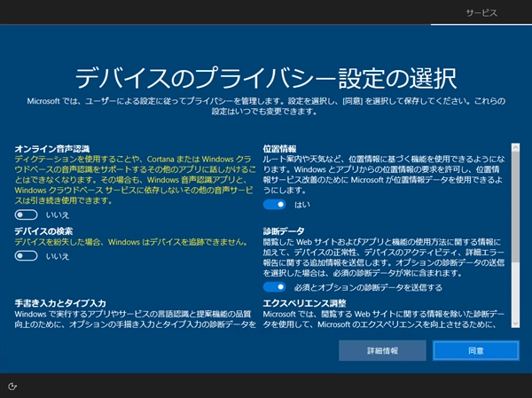532x398 pixels.
Task: Click the privacy settings scrollbar thumb
Action: click(x=516, y=207)
